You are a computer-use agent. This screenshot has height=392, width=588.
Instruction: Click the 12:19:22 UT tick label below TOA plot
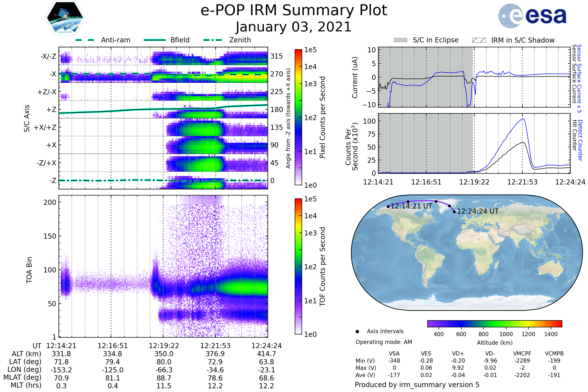[x=164, y=346]
